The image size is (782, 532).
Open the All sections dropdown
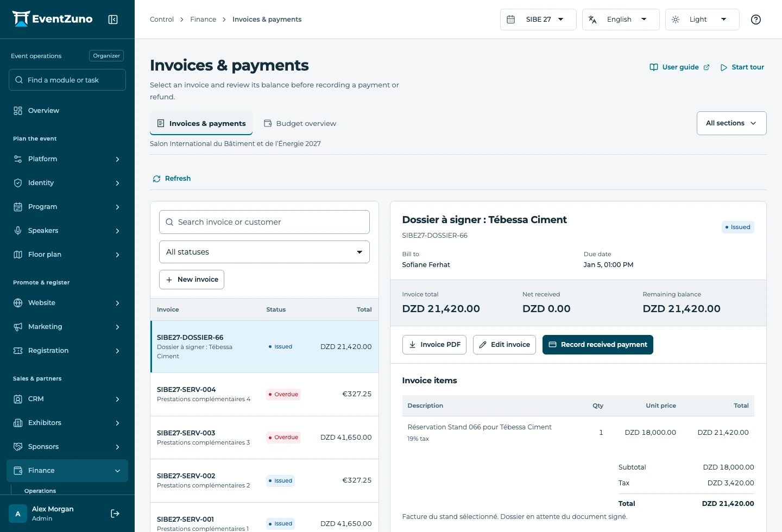pyautogui.click(x=731, y=123)
